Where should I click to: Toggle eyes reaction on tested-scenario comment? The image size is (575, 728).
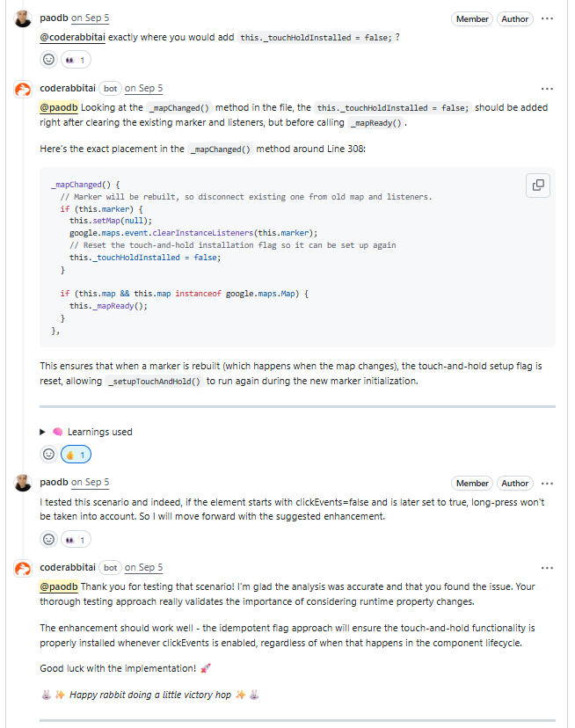coord(76,539)
